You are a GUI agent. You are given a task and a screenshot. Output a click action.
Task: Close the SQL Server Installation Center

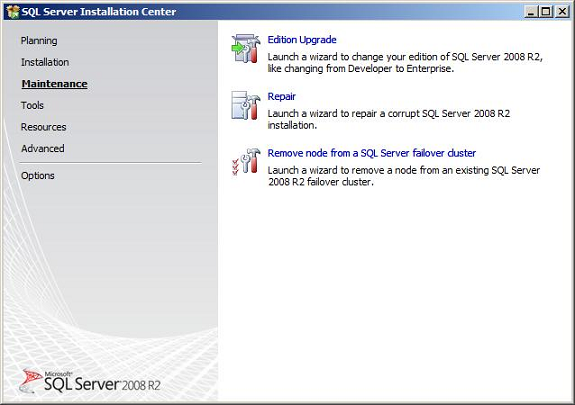pyautogui.click(x=562, y=12)
